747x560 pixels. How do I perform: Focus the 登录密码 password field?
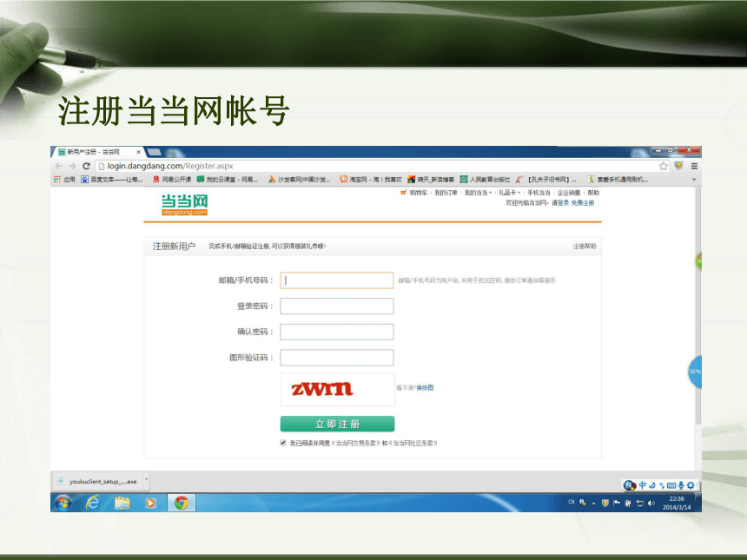click(x=337, y=306)
